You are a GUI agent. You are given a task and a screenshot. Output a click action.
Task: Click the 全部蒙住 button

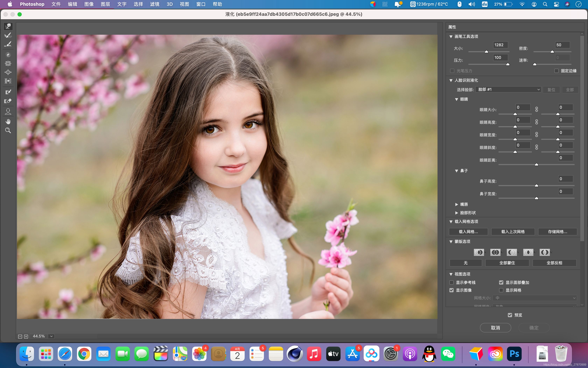507,263
